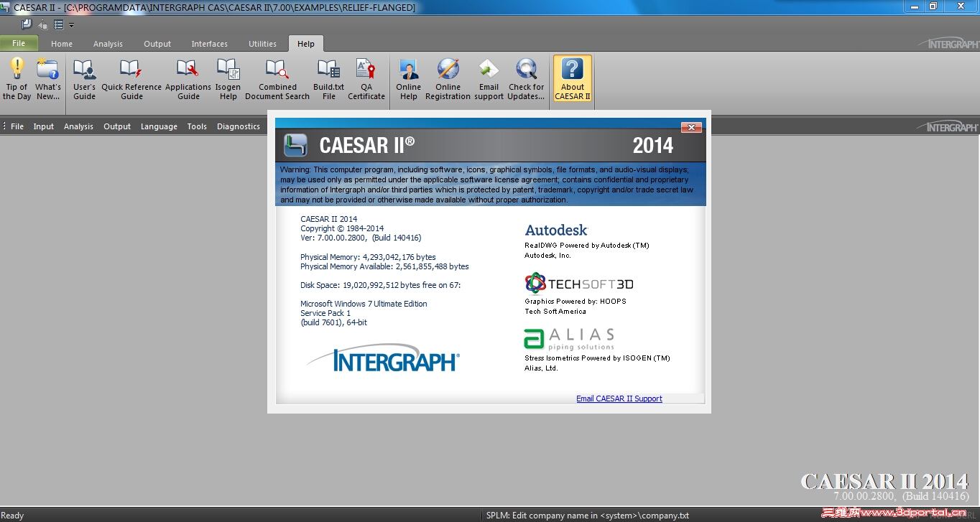The image size is (980, 522).
Task: Open the Tools menu
Action: click(x=197, y=126)
